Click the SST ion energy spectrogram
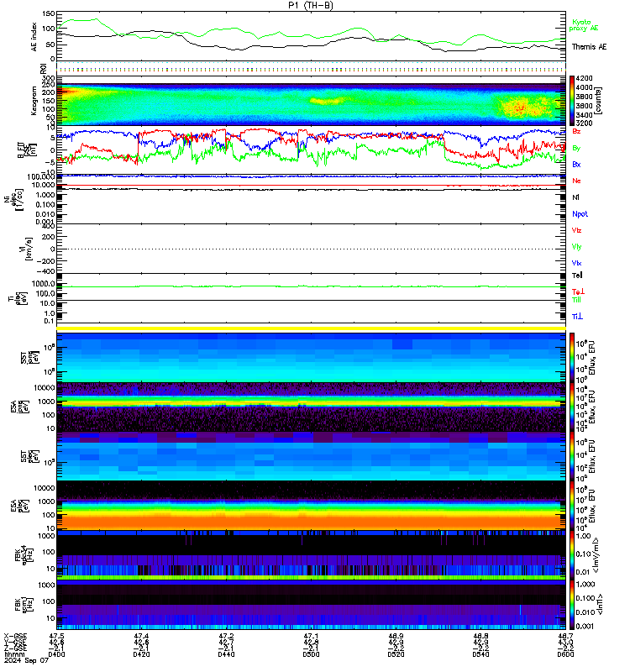 click(311, 358)
